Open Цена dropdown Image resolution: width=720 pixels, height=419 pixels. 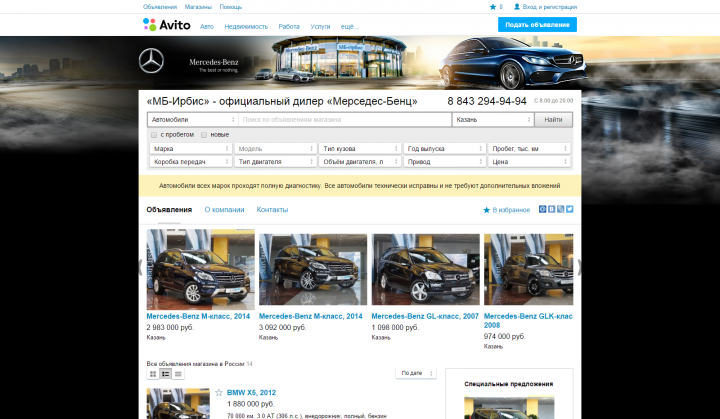pyautogui.click(x=529, y=162)
